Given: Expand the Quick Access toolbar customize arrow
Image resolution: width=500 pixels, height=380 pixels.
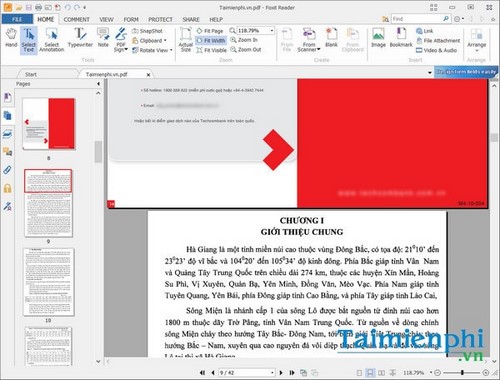Looking at the screenshot, I should pyautogui.click(x=85, y=7).
